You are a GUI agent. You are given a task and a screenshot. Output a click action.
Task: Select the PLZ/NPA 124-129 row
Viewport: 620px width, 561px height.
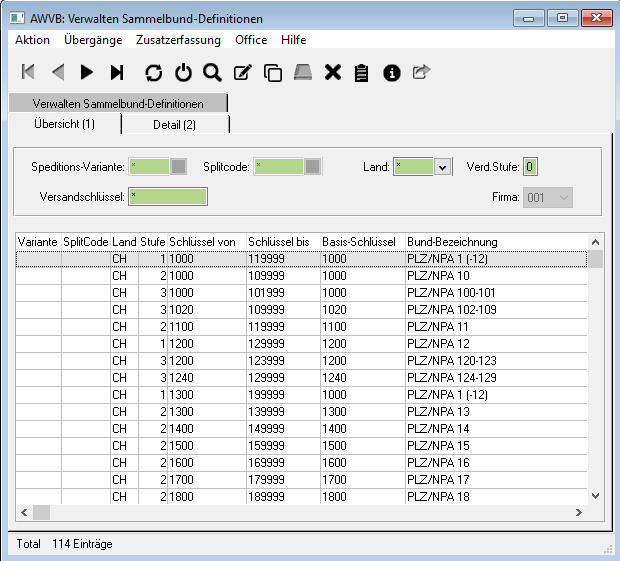coord(300,377)
